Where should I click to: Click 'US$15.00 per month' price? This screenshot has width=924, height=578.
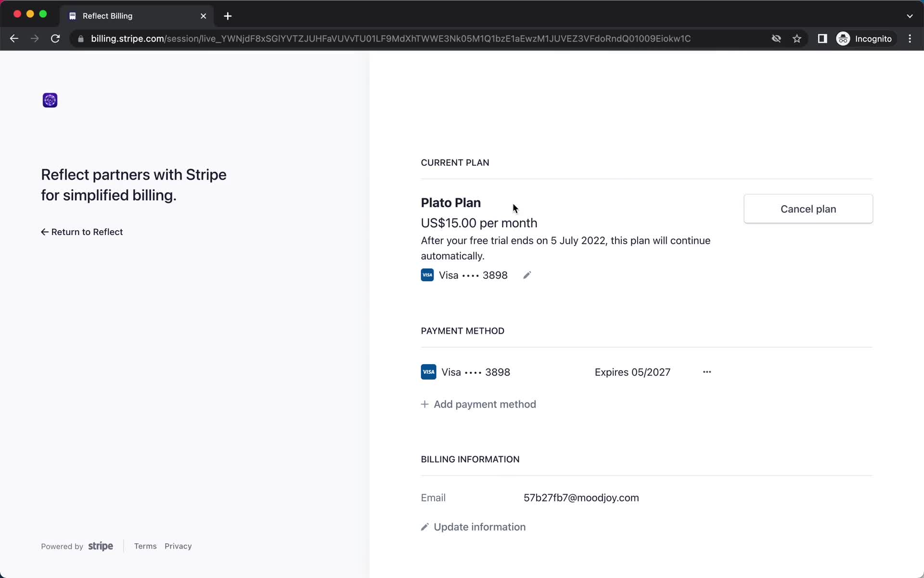(x=479, y=223)
